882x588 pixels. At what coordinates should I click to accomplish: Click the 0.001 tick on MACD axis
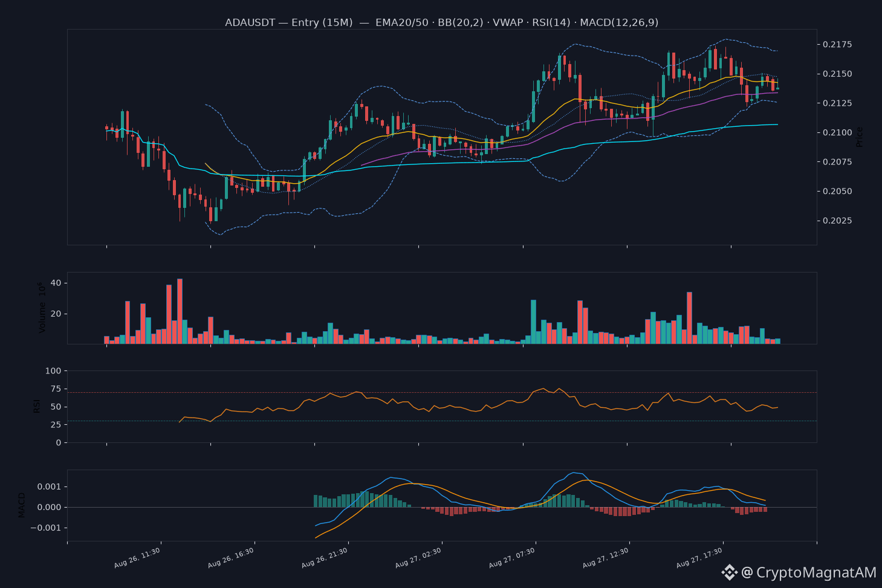(48, 486)
